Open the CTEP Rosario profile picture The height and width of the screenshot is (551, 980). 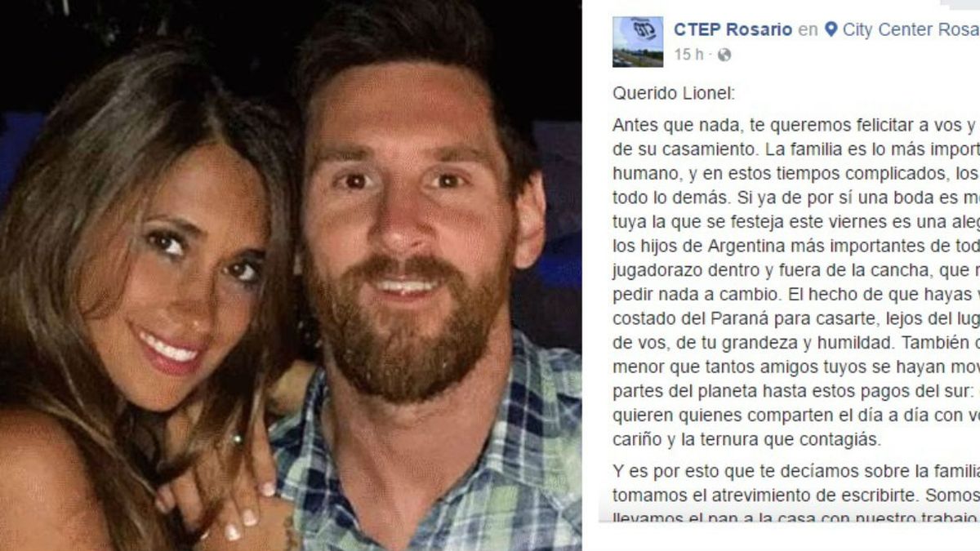click(x=638, y=42)
